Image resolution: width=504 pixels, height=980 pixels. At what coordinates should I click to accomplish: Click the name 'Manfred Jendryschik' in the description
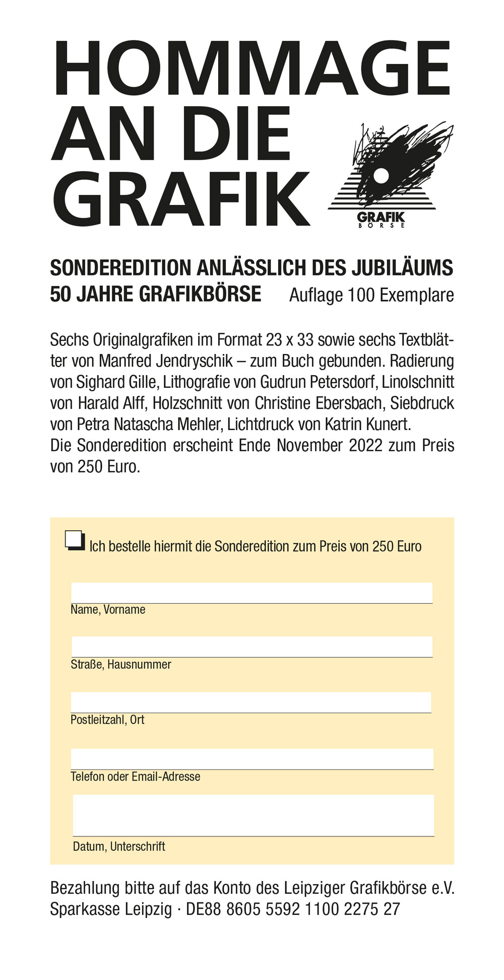[166, 361]
